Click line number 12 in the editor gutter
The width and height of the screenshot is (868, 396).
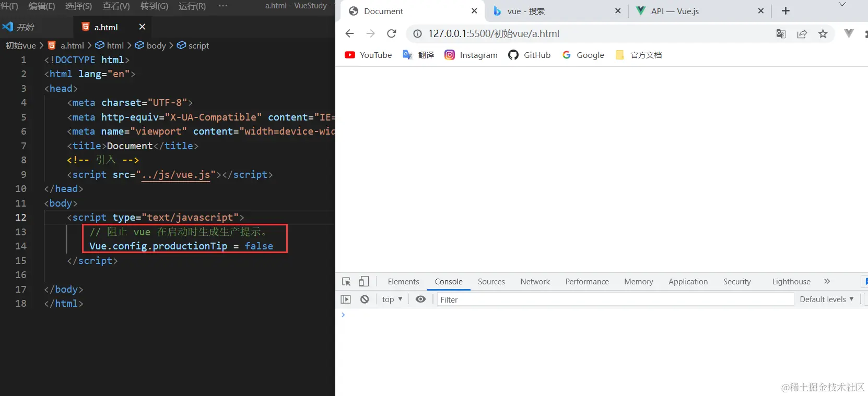21,218
